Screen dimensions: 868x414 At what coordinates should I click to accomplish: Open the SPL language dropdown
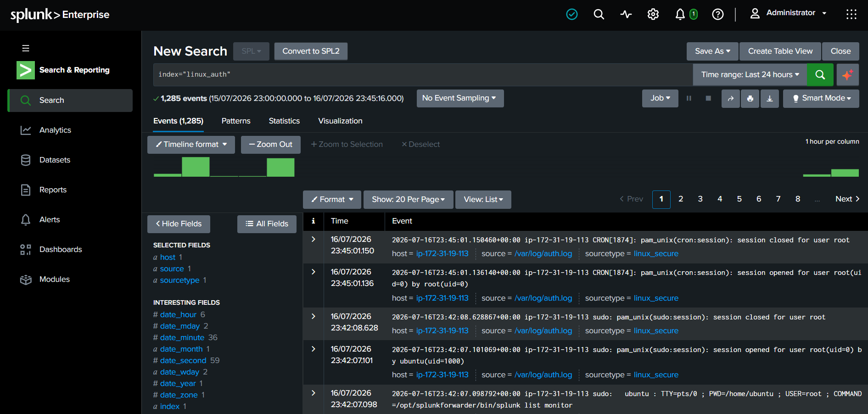pyautogui.click(x=251, y=51)
